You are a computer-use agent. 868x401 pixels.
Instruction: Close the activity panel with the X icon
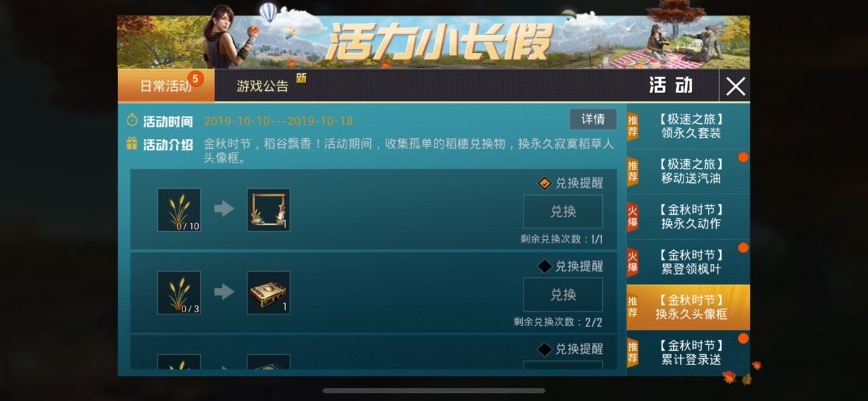coord(736,86)
